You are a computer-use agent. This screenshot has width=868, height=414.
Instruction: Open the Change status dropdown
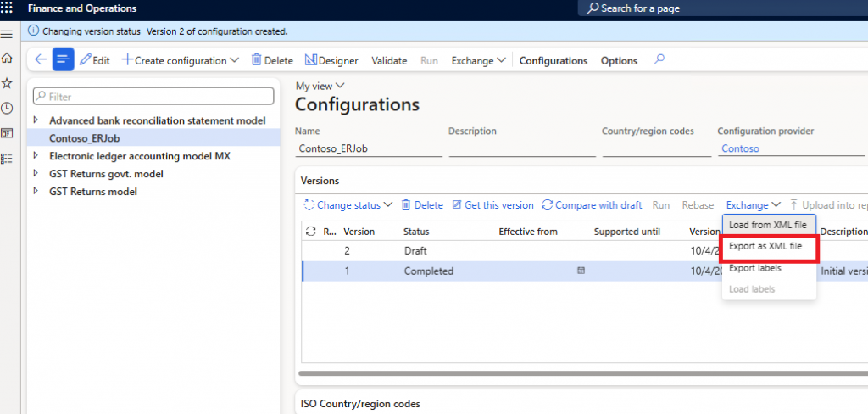click(x=348, y=205)
